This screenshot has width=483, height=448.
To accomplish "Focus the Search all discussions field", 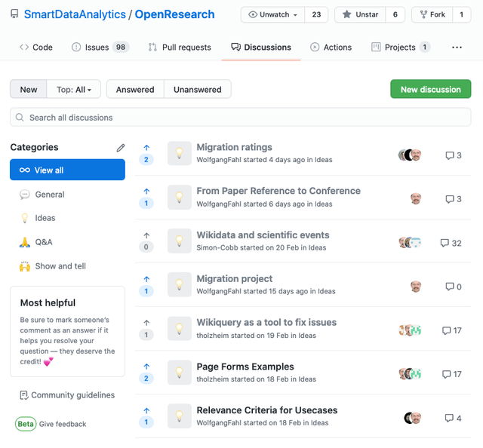I will (x=241, y=117).
